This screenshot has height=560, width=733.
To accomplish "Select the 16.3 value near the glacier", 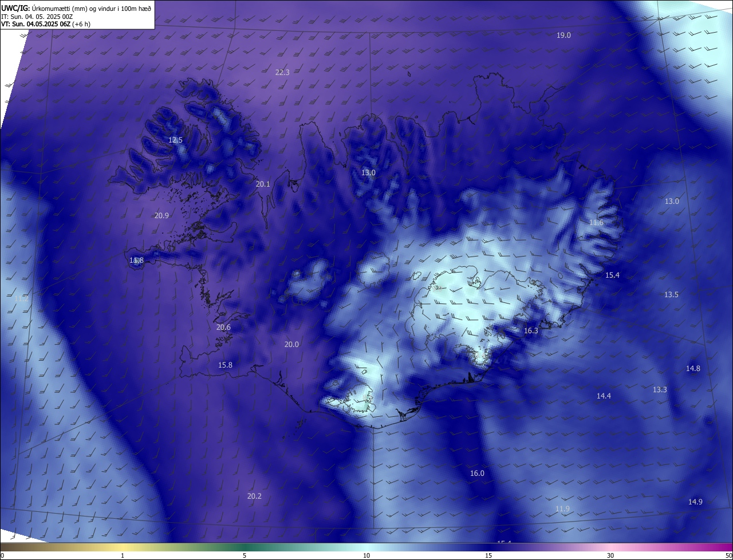I will (531, 331).
